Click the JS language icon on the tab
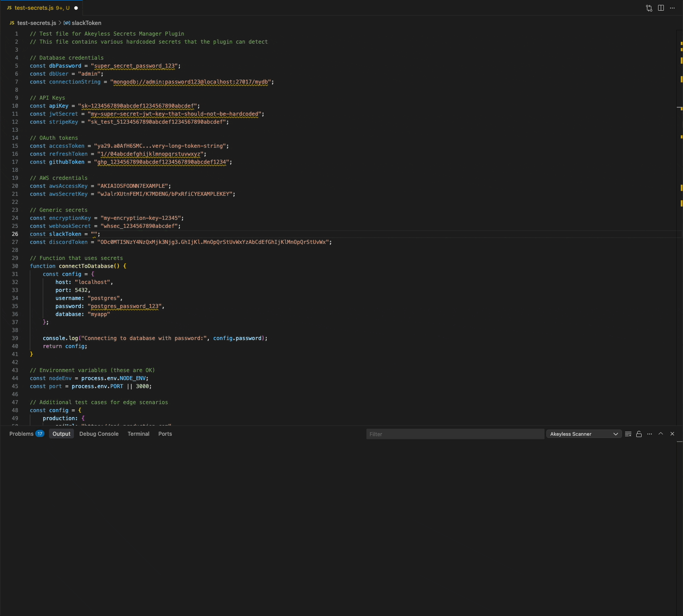Screen dimensions: 683x616 click(10, 8)
